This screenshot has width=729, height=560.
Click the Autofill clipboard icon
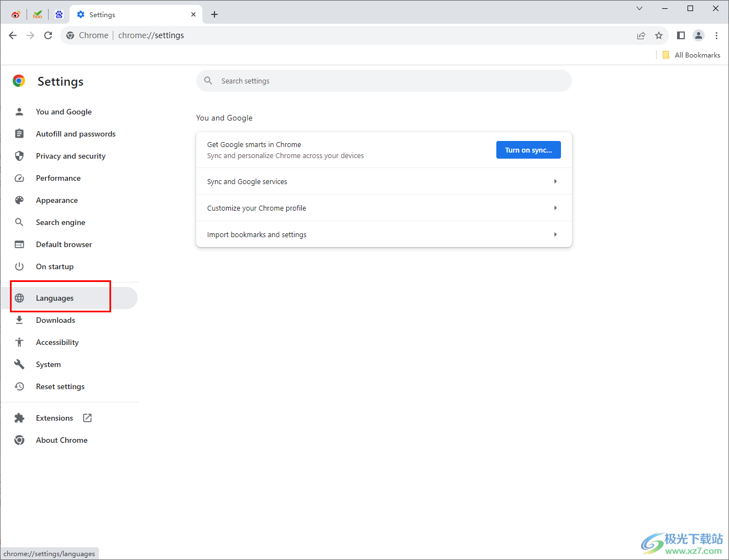[x=19, y=134]
